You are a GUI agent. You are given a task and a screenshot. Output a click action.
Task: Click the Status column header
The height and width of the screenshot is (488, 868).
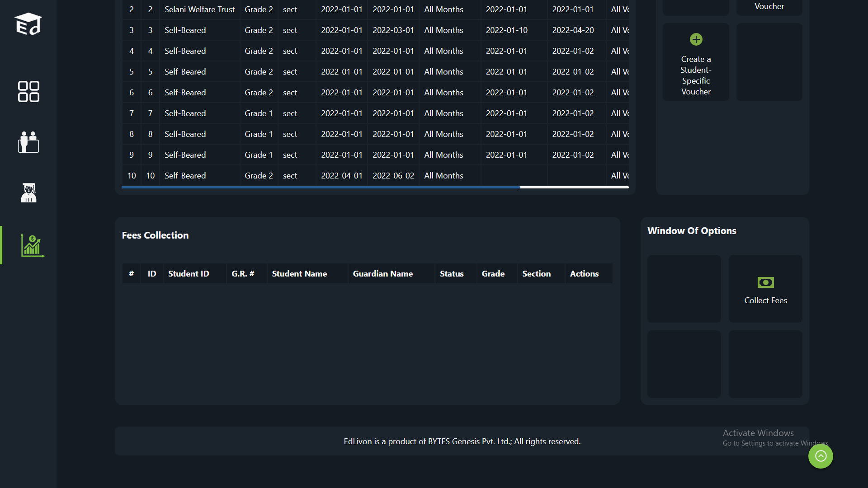[452, 274]
